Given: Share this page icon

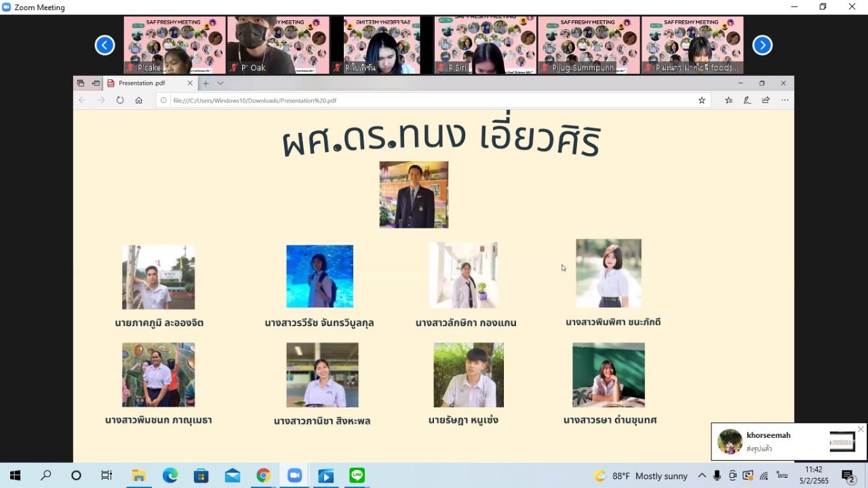Looking at the screenshot, I should (x=766, y=100).
